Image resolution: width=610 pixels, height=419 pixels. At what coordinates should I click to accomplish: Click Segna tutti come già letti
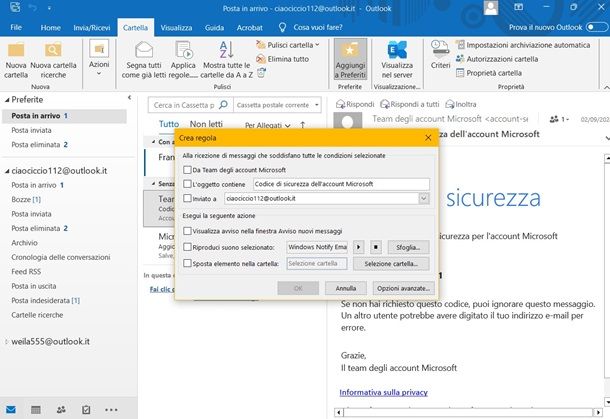[144, 60]
